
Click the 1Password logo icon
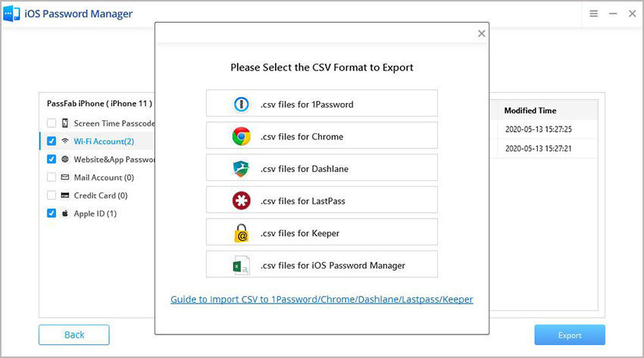pos(241,104)
